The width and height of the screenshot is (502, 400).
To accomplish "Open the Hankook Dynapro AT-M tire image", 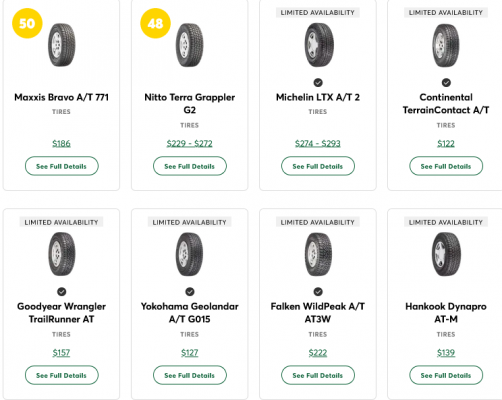I will click(446, 254).
